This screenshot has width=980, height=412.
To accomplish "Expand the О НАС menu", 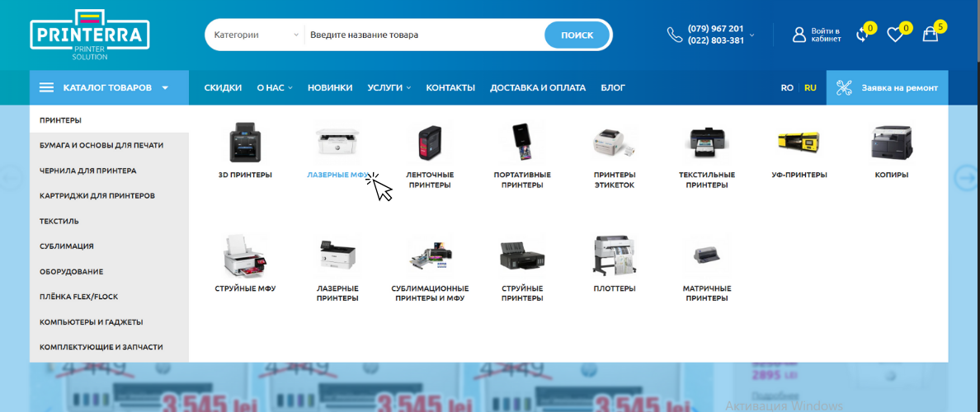I will point(275,88).
